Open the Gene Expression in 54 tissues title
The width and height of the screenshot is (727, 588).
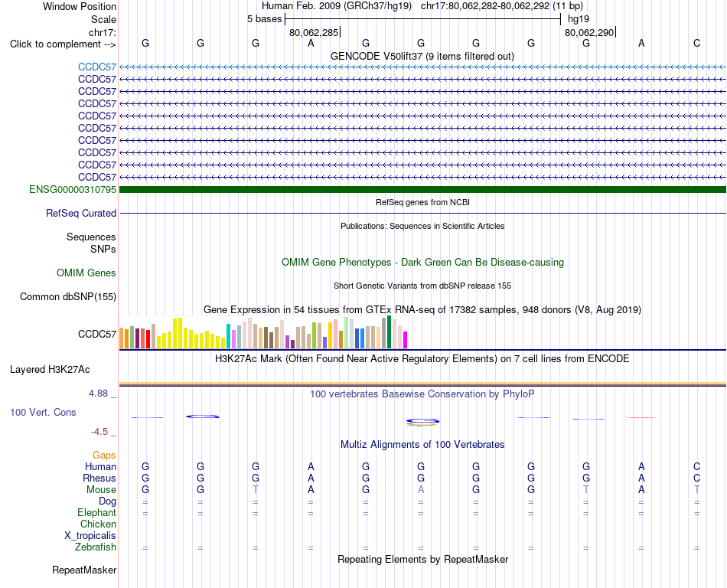coord(422,309)
